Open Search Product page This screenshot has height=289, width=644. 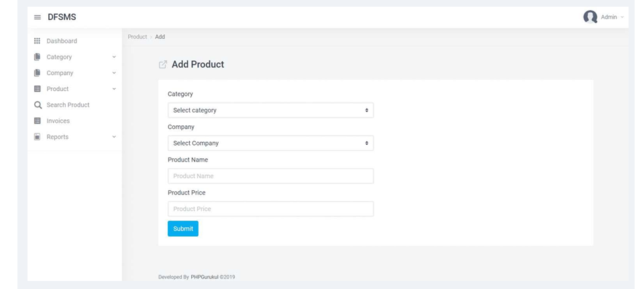click(68, 105)
